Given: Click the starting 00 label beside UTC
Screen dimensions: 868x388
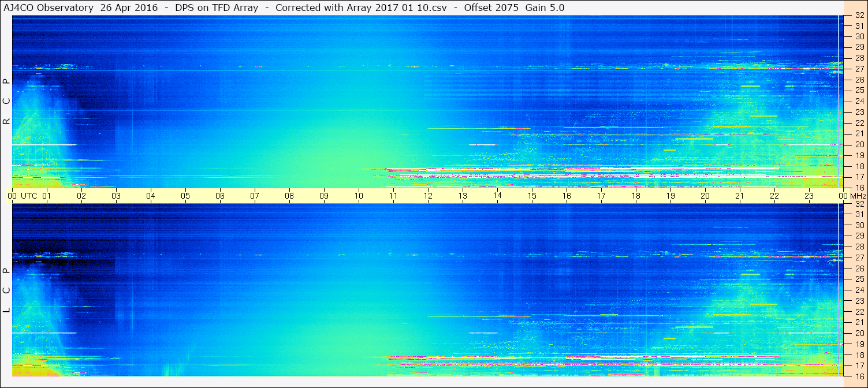Looking at the screenshot, I should (12, 196).
